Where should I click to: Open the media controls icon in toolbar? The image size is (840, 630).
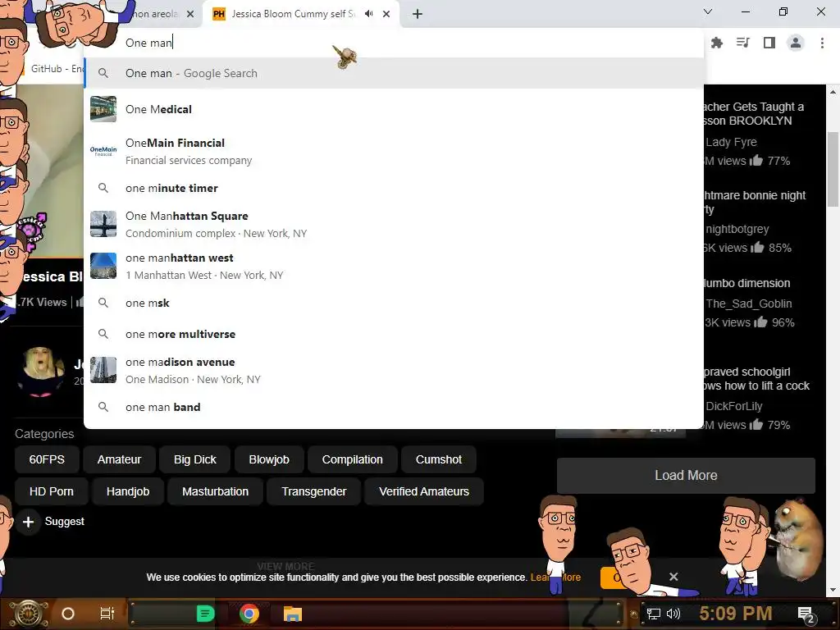coord(743,43)
